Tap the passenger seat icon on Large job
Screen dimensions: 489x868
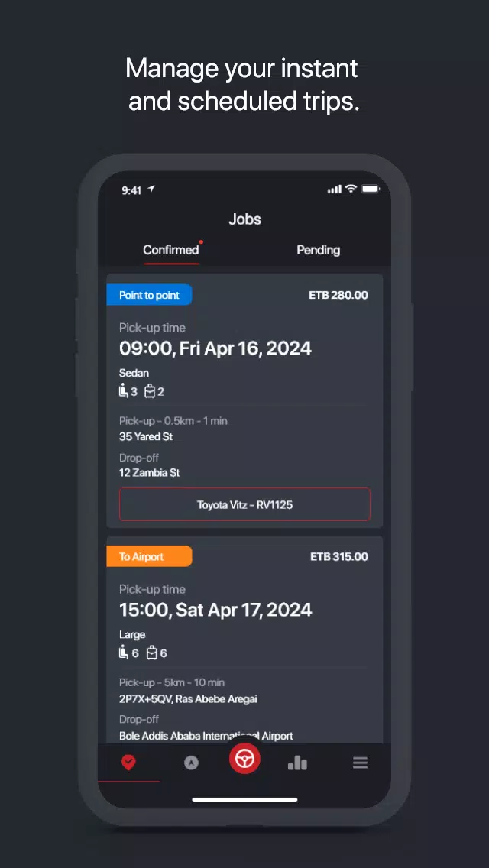124,653
